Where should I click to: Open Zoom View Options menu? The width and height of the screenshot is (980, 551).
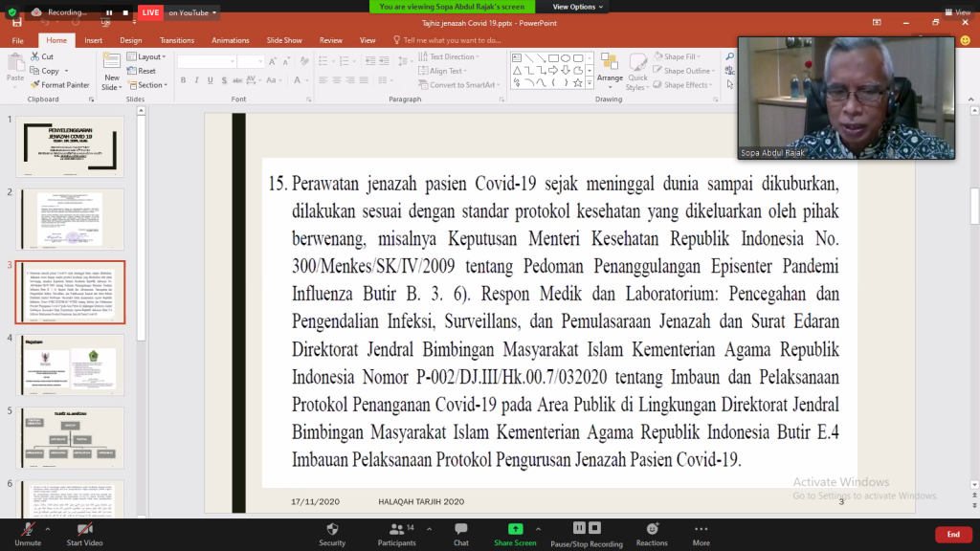(x=577, y=7)
